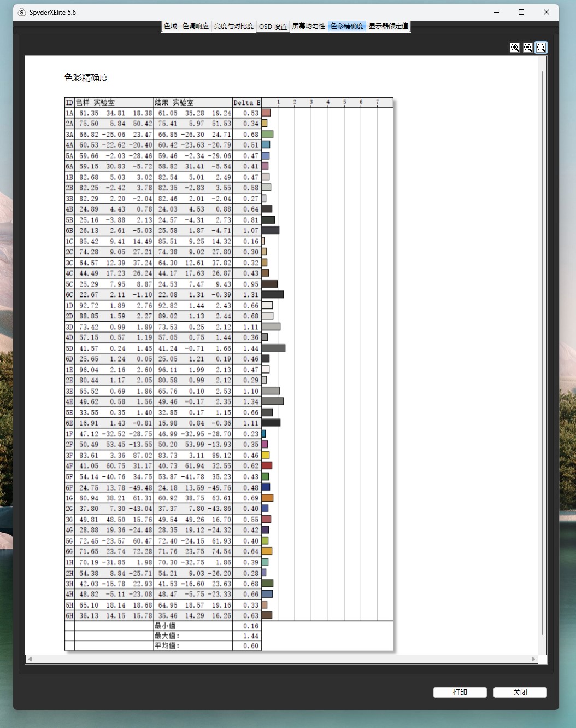Click the chart scale label 1
This screenshot has height=728, width=576.
(278, 102)
